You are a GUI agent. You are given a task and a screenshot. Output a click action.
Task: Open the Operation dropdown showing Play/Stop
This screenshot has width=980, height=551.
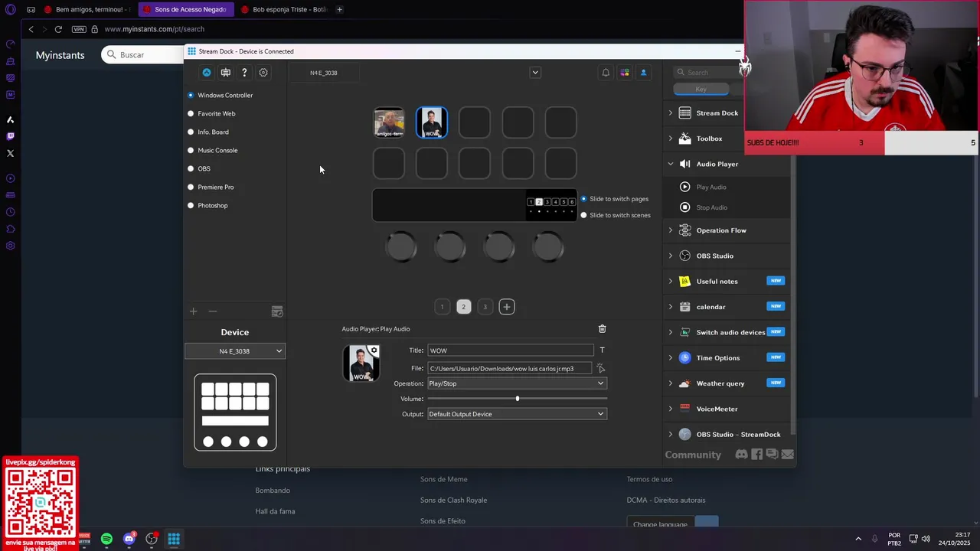(517, 383)
